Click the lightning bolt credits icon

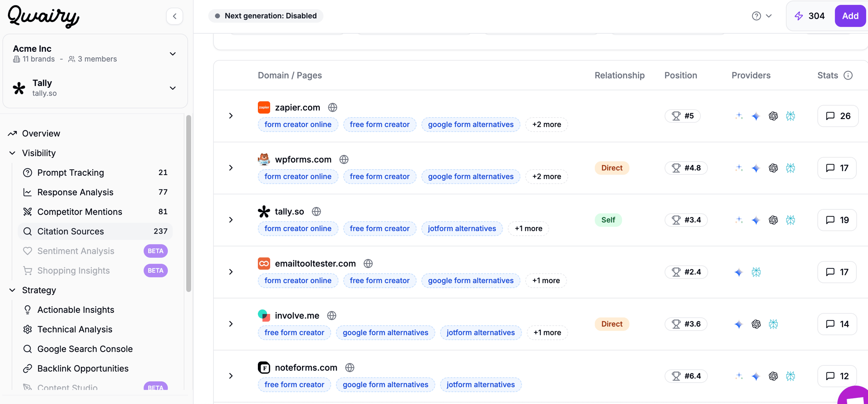pos(799,16)
